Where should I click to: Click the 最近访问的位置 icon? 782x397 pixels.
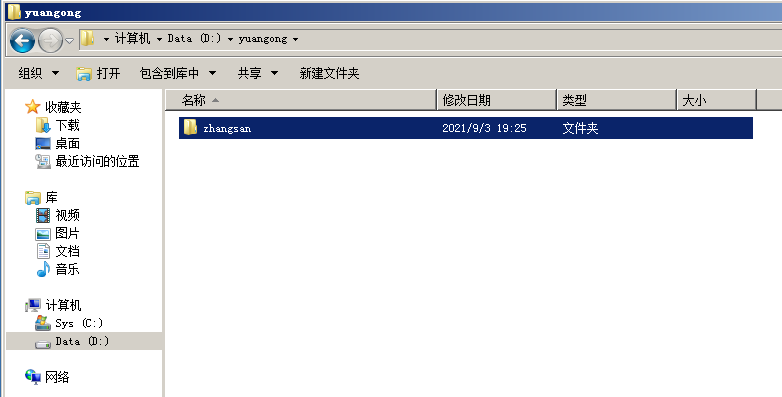click(x=43, y=161)
